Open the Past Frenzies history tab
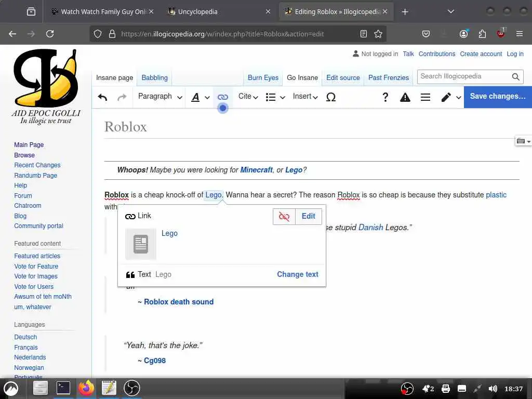The height and width of the screenshot is (399, 532). pyautogui.click(x=389, y=78)
